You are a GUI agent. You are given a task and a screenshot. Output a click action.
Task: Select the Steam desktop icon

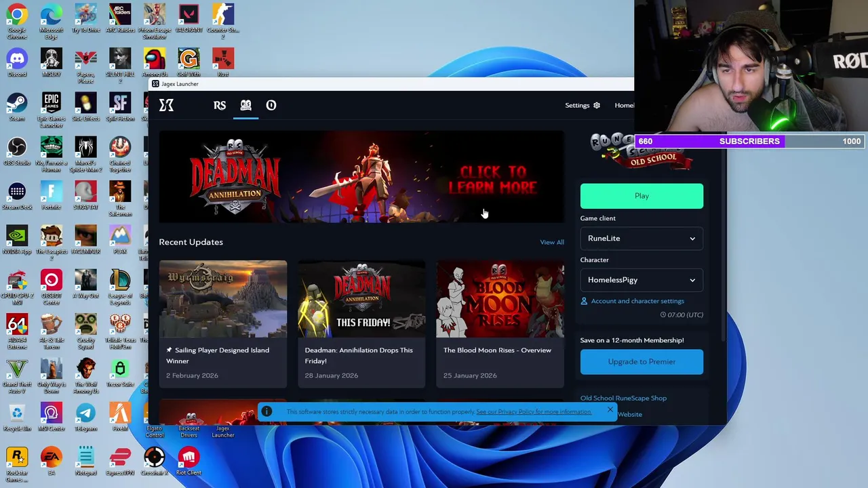tap(17, 107)
